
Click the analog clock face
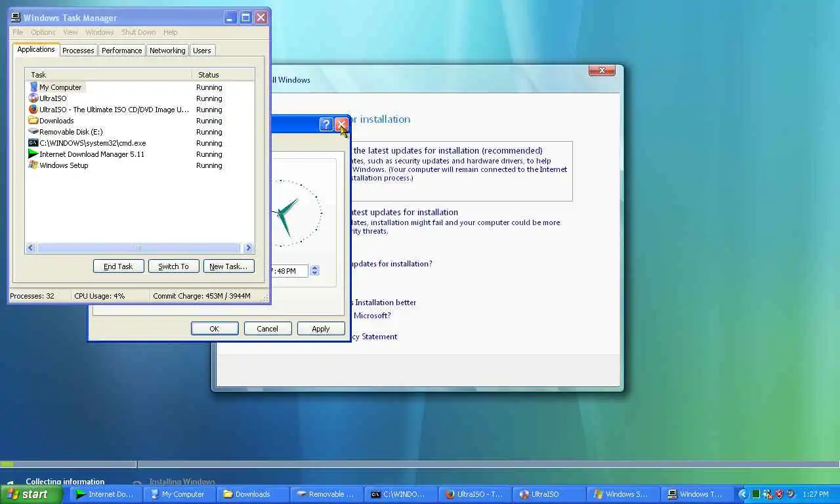click(295, 213)
